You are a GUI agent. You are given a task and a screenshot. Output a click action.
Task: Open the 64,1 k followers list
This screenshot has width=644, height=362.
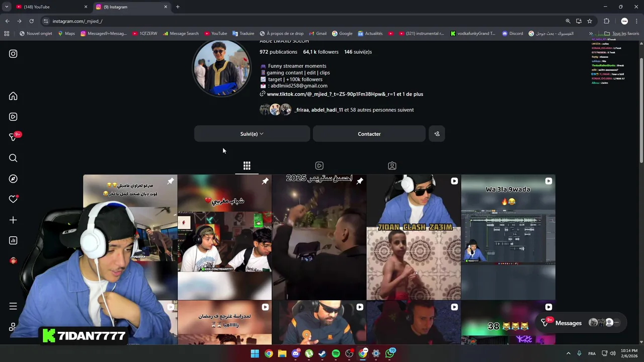click(320, 52)
